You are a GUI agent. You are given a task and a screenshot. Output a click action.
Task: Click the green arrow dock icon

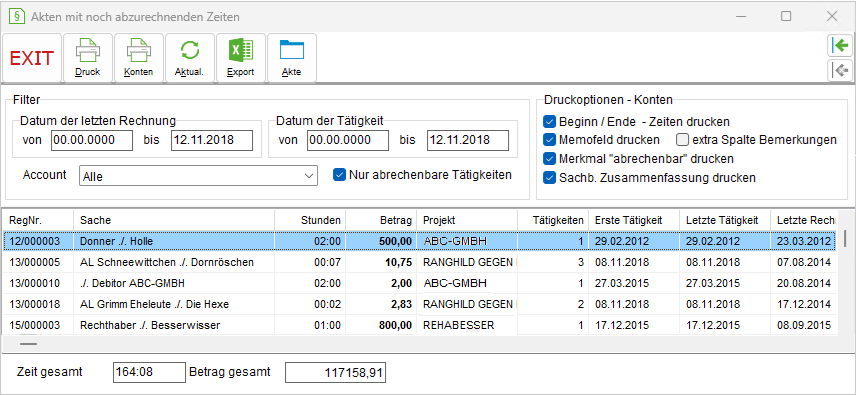point(840,46)
